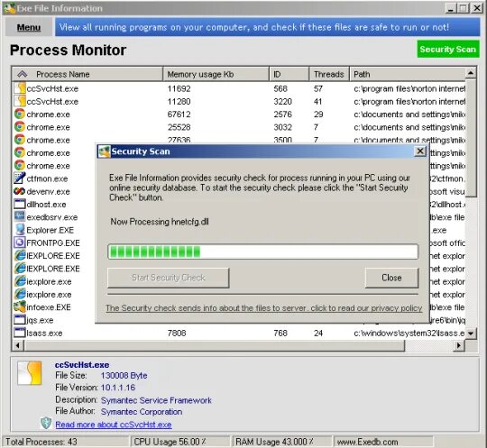Sort by Process Name column header
This screenshot has height=448, width=487.
click(87, 74)
